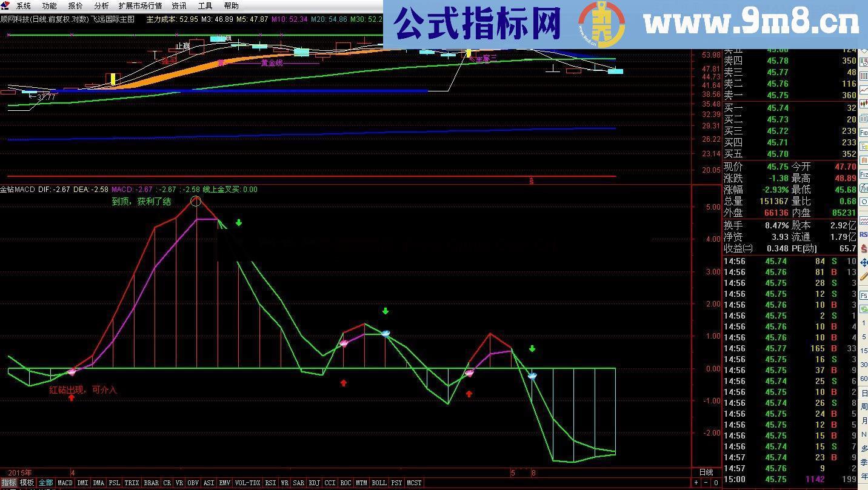This screenshot has height=490, width=868.
Task: Select the RSI indicator tab
Action: click(x=270, y=483)
